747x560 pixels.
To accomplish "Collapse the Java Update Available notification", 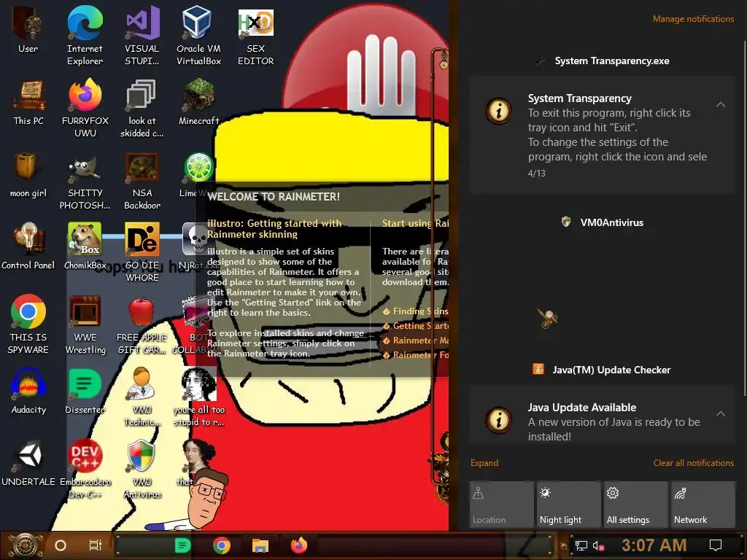I will [721, 414].
